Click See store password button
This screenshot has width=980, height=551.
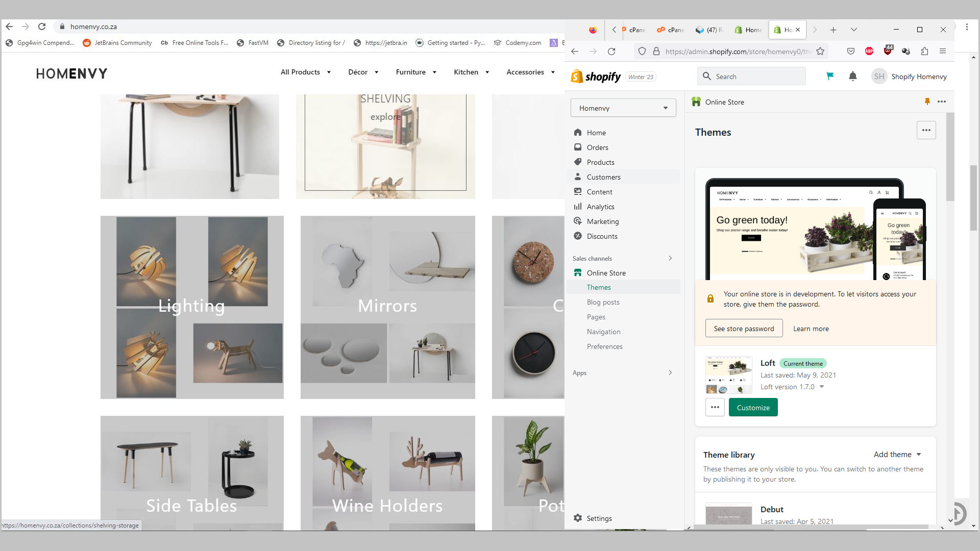744,329
